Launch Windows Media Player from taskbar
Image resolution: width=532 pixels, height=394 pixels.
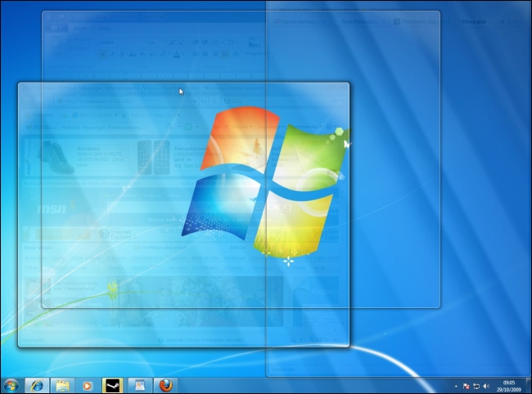point(87,385)
